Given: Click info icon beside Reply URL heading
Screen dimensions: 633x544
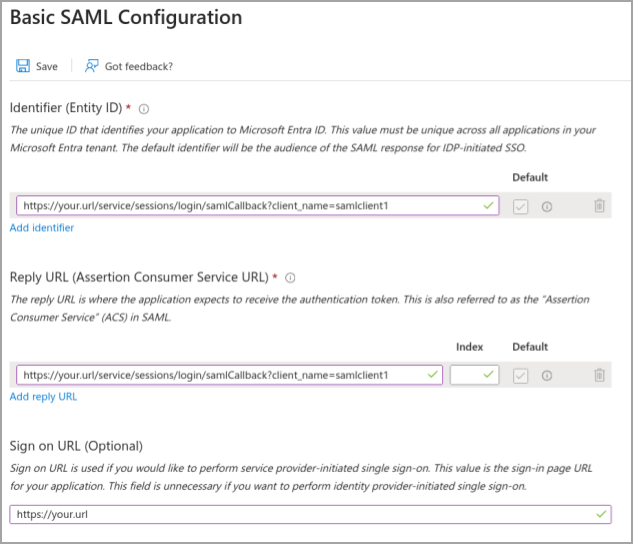Looking at the screenshot, I should [x=290, y=277].
